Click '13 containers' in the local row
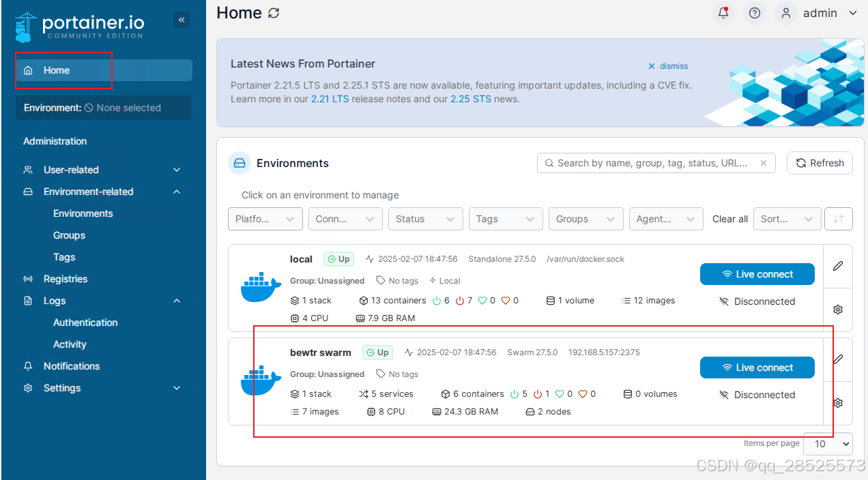This screenshot has width=868, height=480. (x=393, y=300)
